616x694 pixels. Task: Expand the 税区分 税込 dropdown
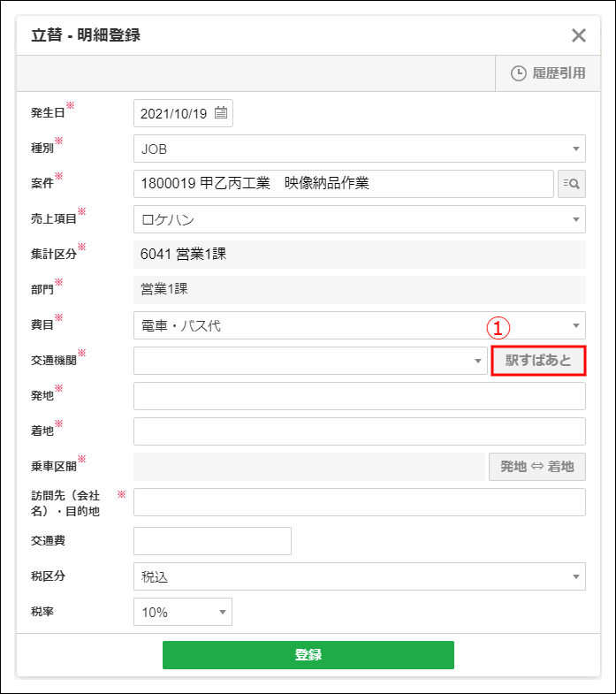tap(359, 576)
